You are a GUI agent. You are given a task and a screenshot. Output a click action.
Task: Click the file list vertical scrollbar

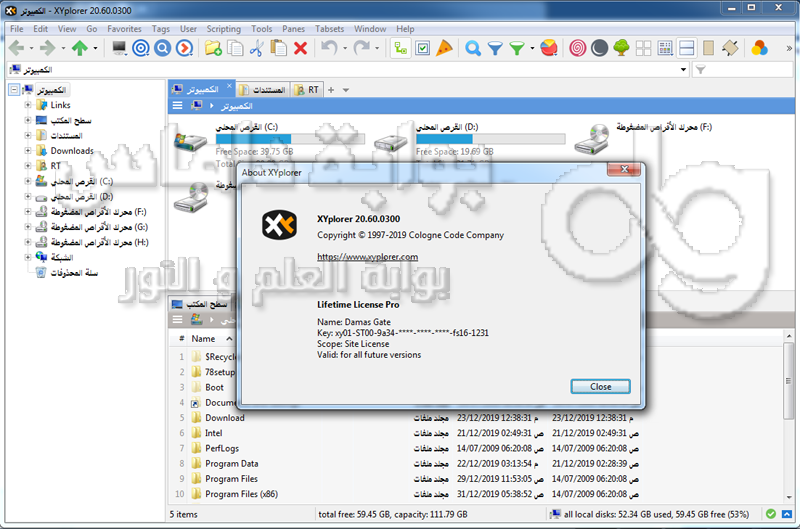pyautogui.click(x=789, y=380)
